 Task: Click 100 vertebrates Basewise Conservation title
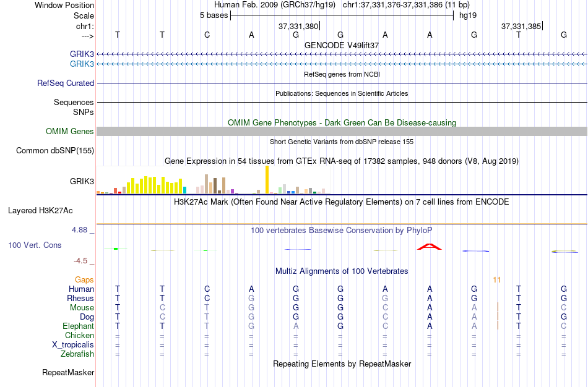coord(342,231)
